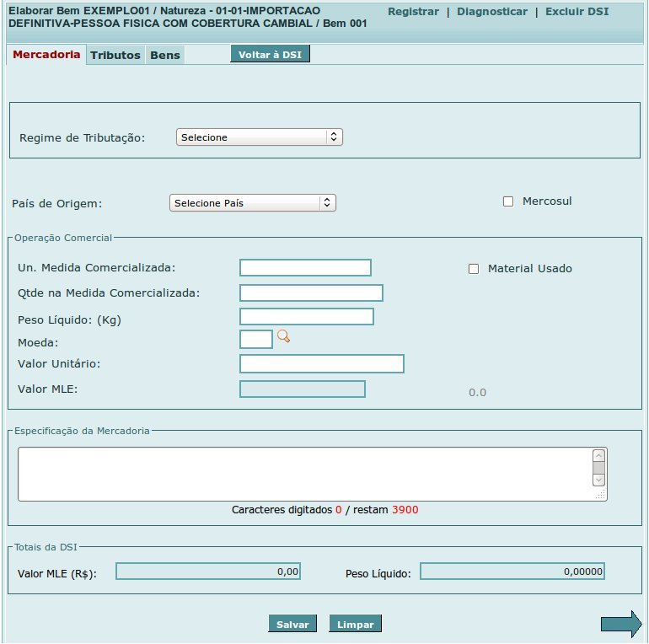649x644 pixels.
Task: Switch to the Tributos tab
Action: [115, 56]
